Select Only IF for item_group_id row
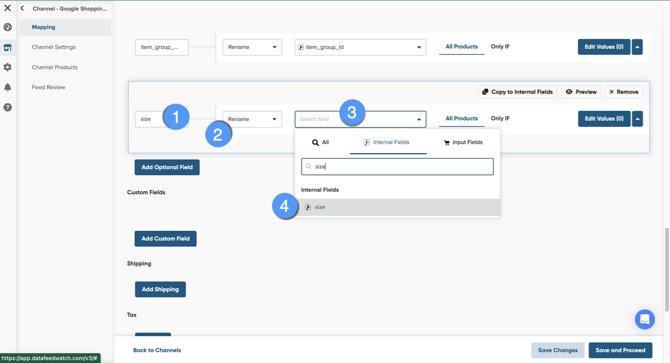 [x=500, y=47]
